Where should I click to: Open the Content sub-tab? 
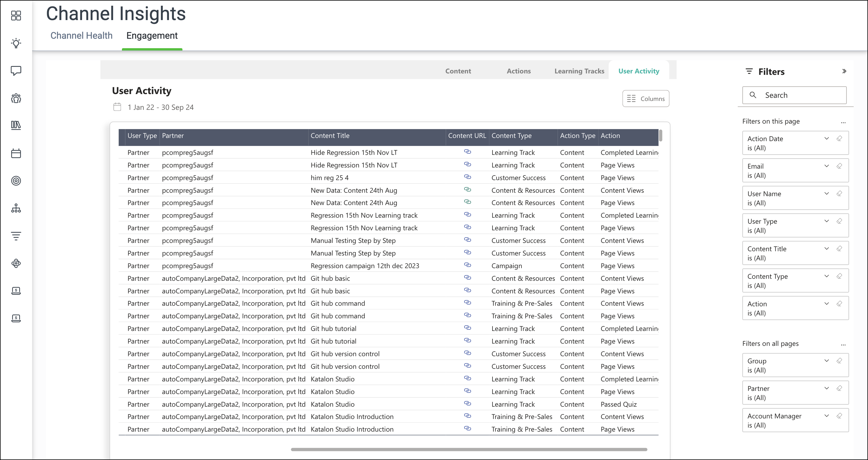point(458,71)
